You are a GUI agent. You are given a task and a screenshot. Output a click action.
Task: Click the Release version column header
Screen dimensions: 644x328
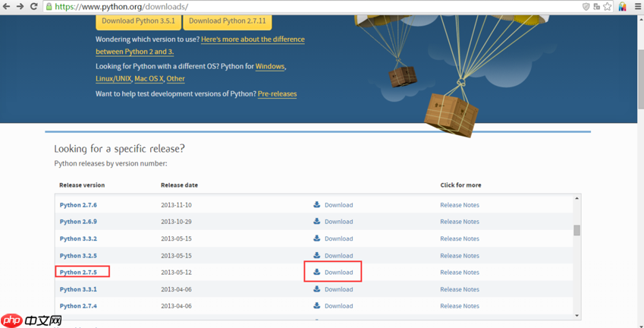(82, 185)
